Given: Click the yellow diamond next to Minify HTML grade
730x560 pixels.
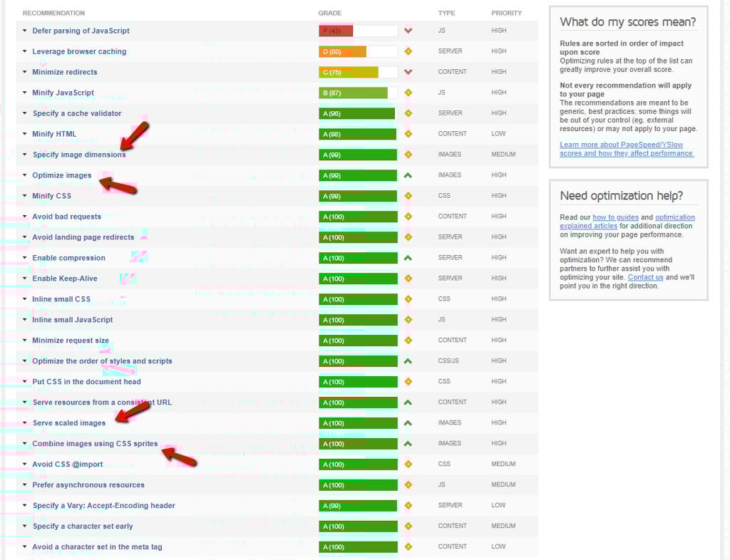Looking at the screenshot, I should coord(408,133).
